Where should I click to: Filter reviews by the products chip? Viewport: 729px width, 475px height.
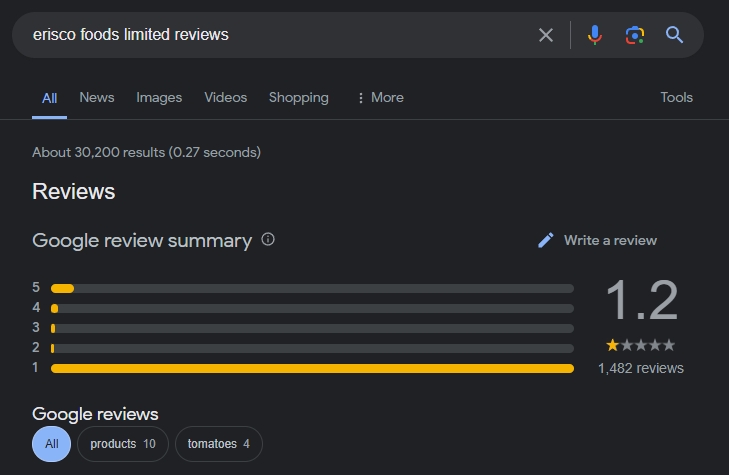123,444
